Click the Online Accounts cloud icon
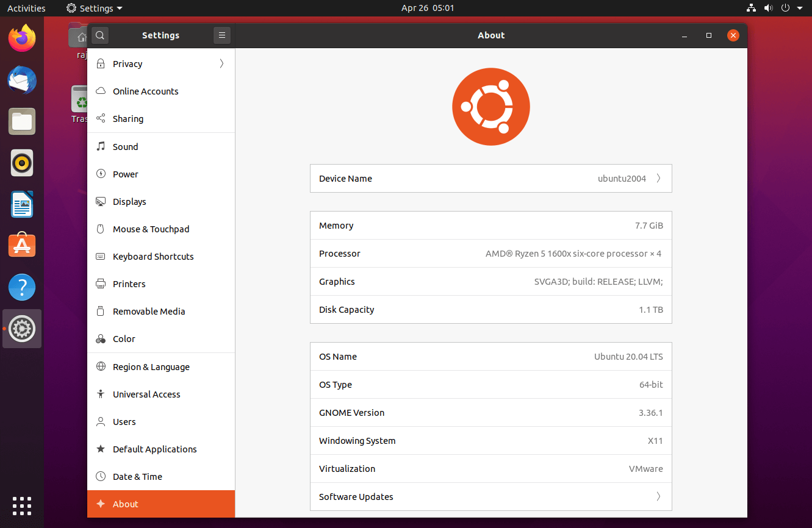The image size is (812, 528). pos(101,91)
